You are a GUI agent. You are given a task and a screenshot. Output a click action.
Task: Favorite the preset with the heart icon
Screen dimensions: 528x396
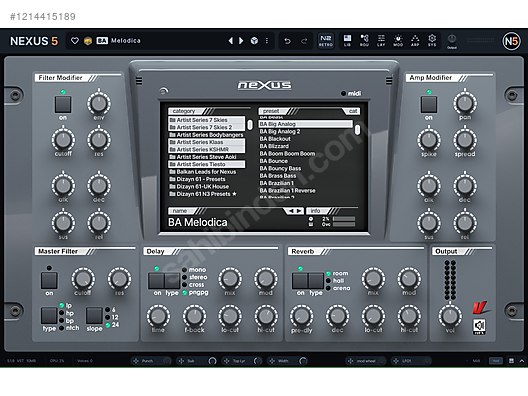tap(75, 41)
